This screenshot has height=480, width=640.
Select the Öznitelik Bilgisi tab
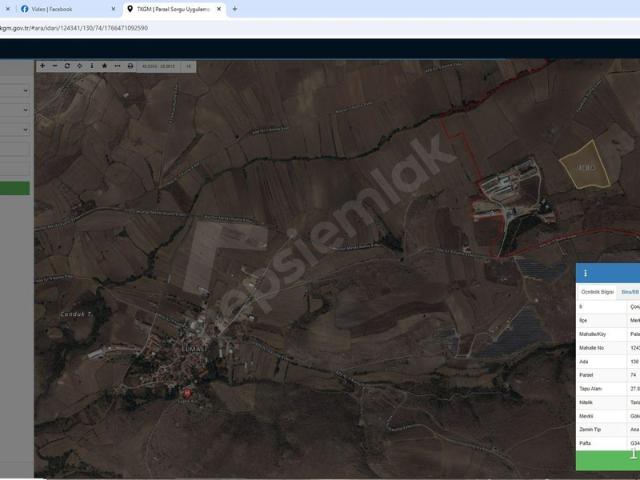[x=597, y=292]
